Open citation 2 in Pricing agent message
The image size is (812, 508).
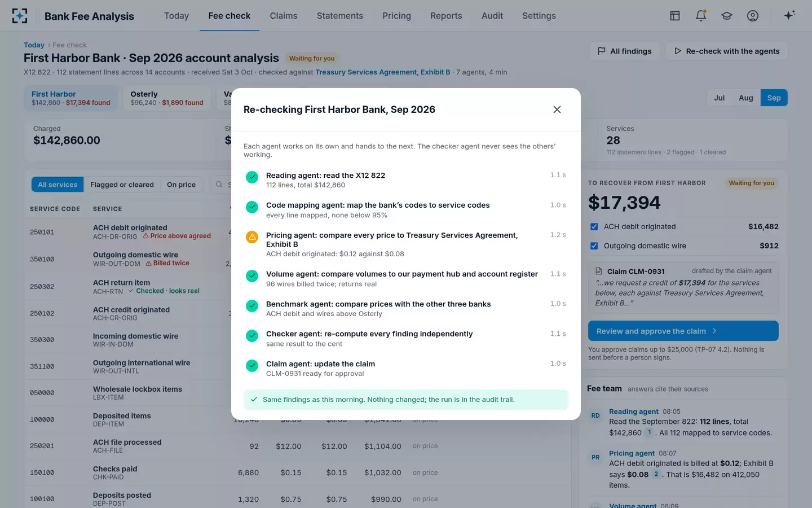656,474
